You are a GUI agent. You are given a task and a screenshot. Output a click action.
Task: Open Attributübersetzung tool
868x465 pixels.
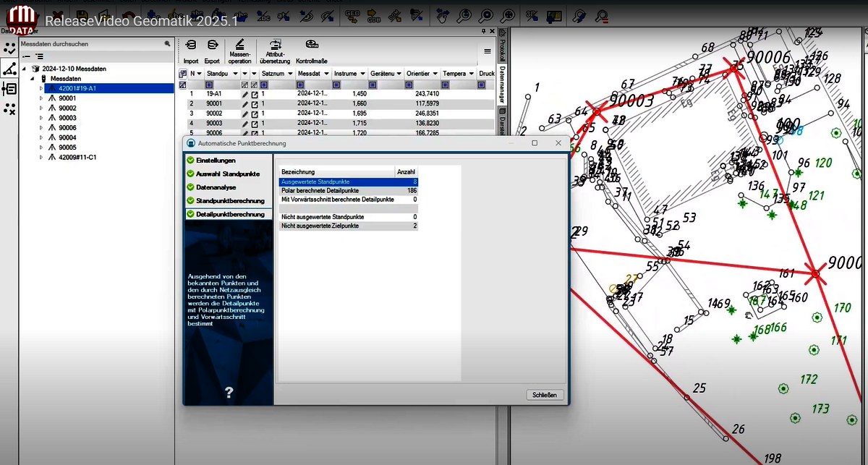click(275, 45)
